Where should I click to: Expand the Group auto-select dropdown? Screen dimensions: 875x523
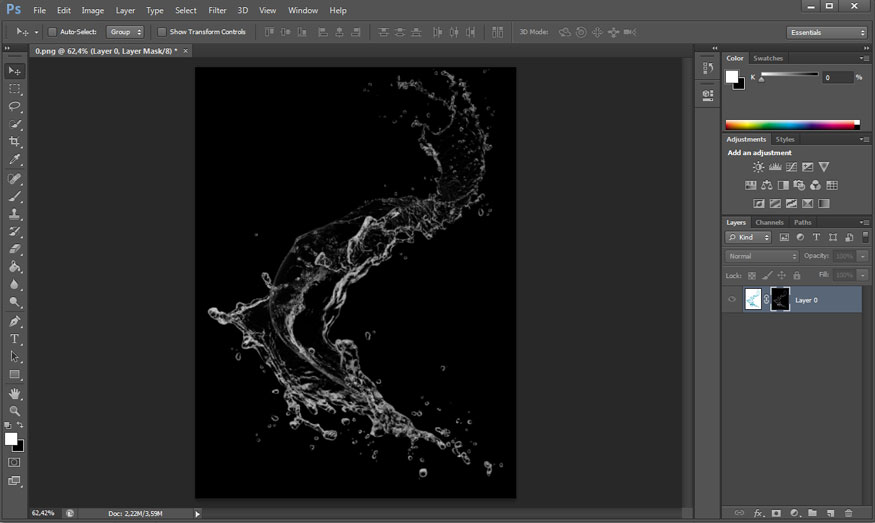[126, 32]
